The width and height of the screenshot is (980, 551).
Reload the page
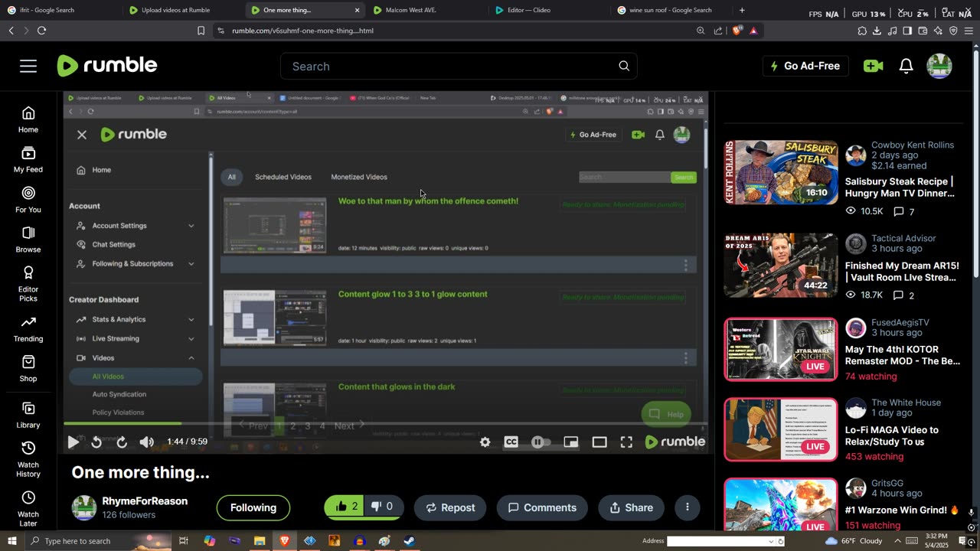[x=41, y=31]
